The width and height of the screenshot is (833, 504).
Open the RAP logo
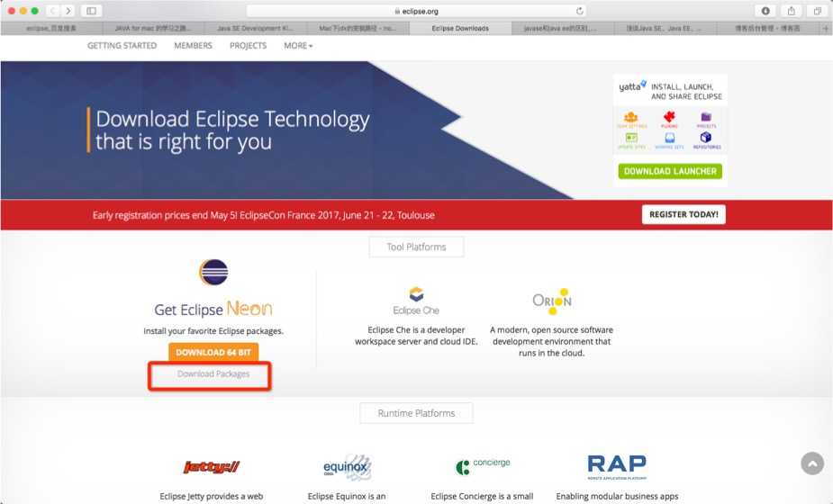click(617, 466)
